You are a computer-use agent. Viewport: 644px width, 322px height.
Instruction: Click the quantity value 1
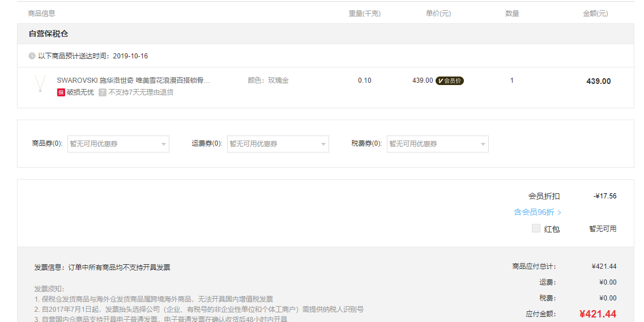click(x=512, y=80)
